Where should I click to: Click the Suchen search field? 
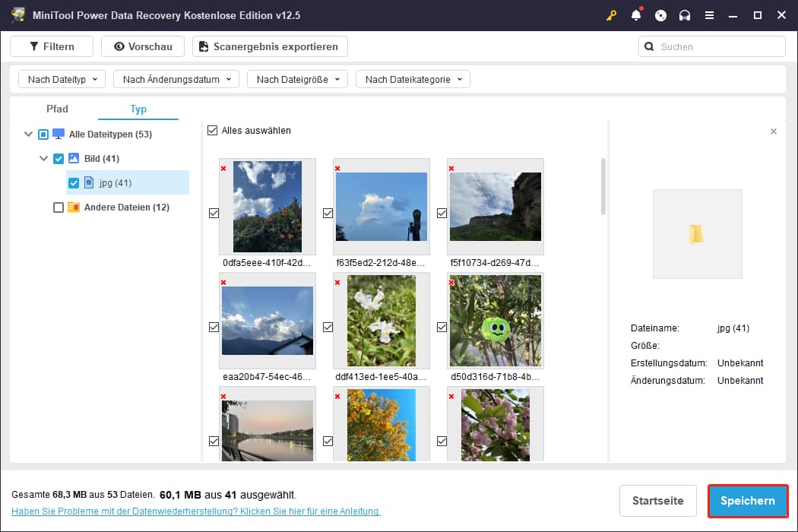(x=711, y=46)
